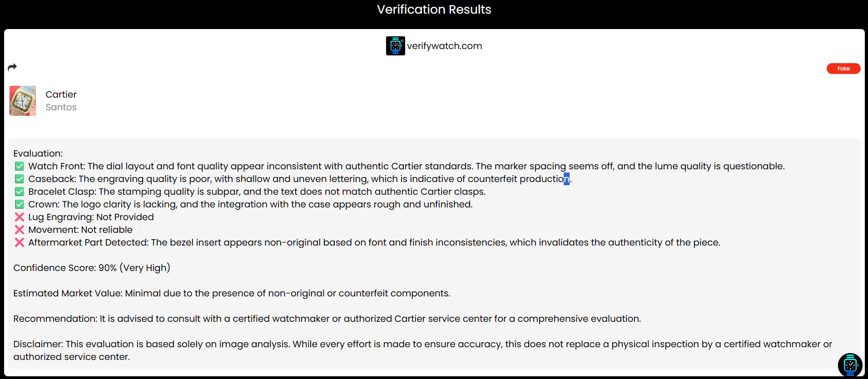Click the Santos model label
The image size is (868, 379).
(x=61, y=107)
